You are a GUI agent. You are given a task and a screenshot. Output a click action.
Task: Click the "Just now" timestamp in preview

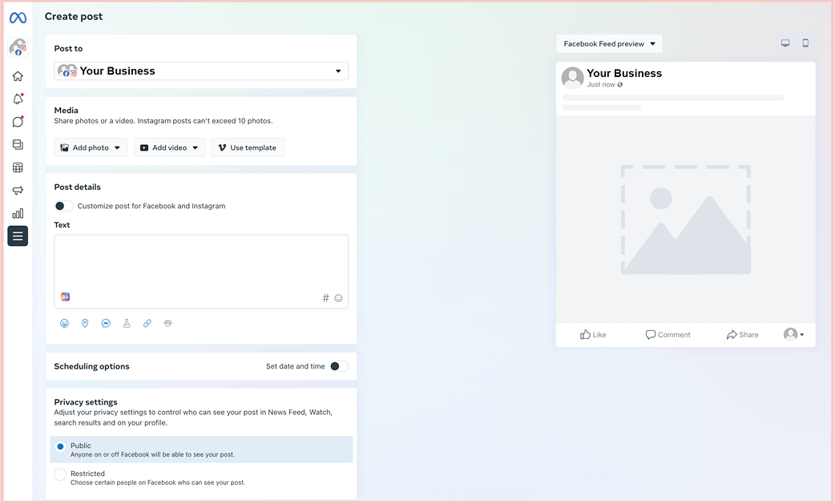[601, 85]
